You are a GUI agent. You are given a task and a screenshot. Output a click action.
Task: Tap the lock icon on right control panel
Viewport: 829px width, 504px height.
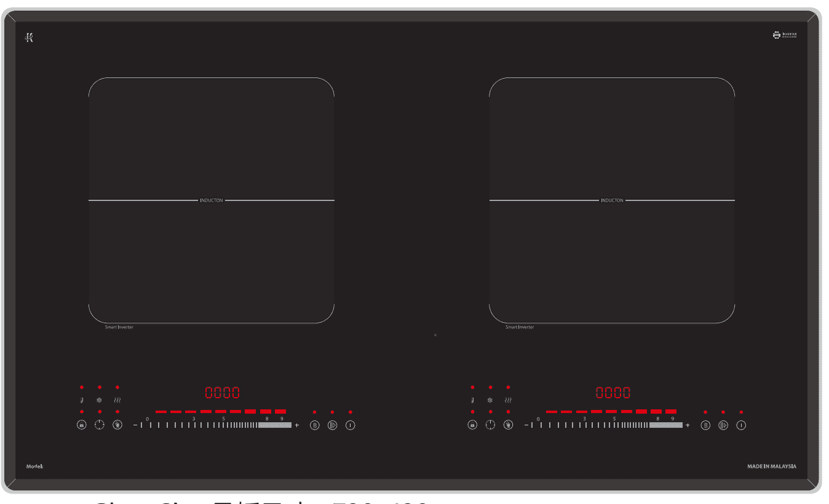[x=472, y=425]
